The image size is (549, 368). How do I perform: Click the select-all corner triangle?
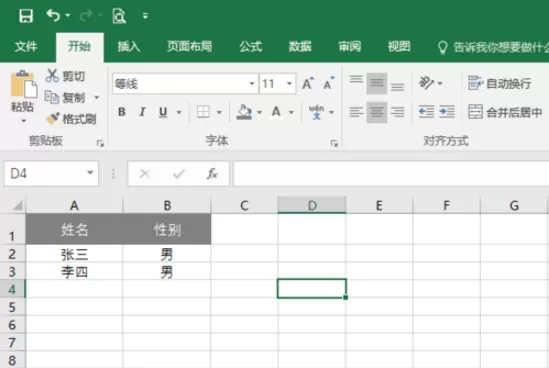tap(17, 205)
